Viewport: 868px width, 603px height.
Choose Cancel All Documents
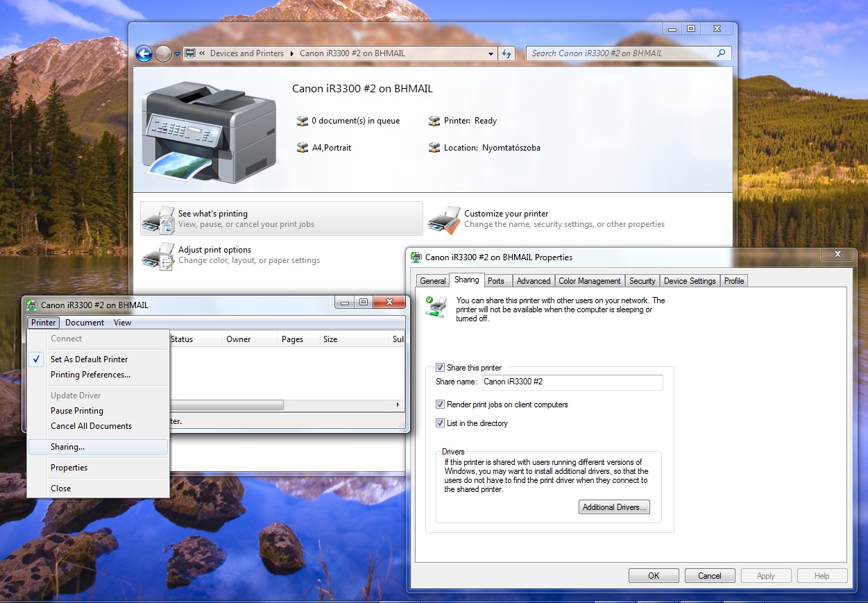[98, 426]
